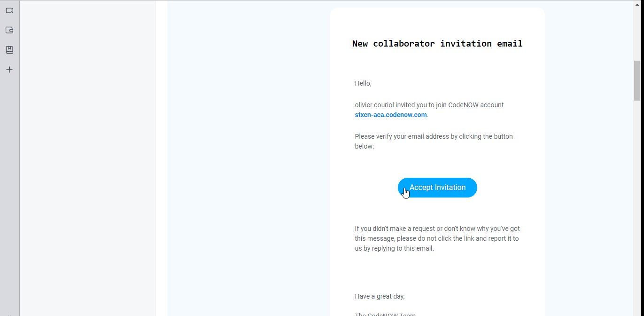Click the vertical scrollbar thumb
The image size is (644, 316).
[x=637, y=80]
